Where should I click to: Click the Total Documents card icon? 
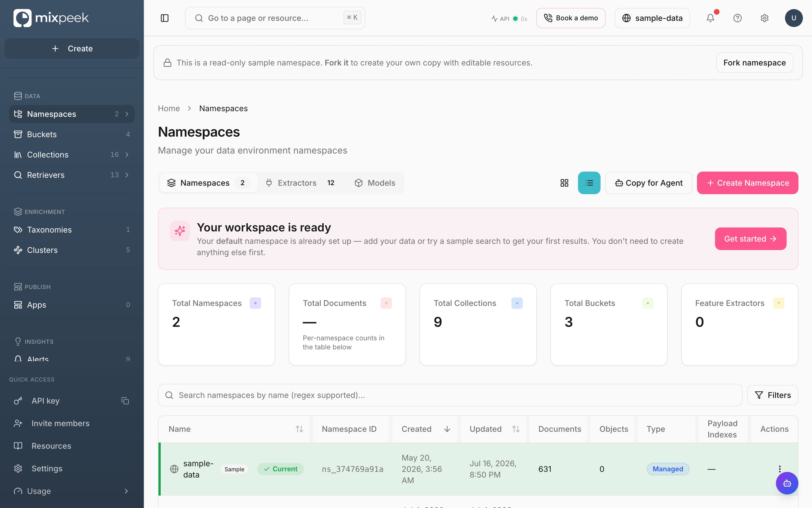click(x=386, y=303)
